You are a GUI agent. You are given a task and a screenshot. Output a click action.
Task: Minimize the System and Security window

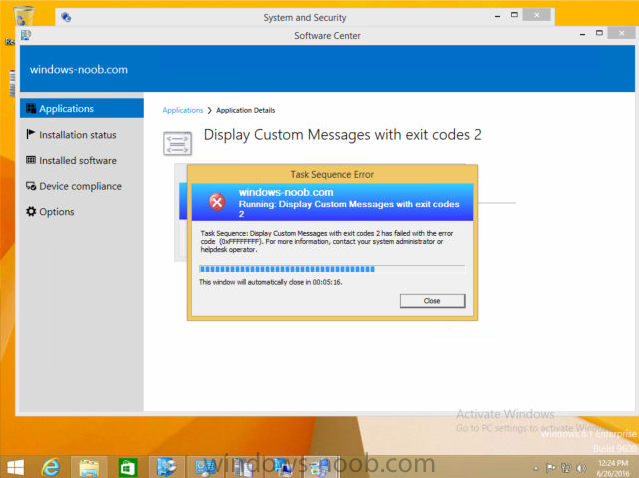coord(498,16)
